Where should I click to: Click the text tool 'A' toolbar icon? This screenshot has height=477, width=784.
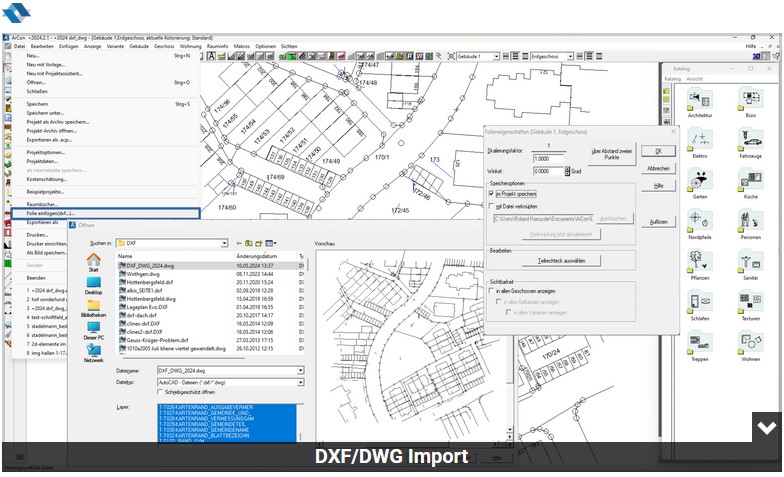coord(211,56)
